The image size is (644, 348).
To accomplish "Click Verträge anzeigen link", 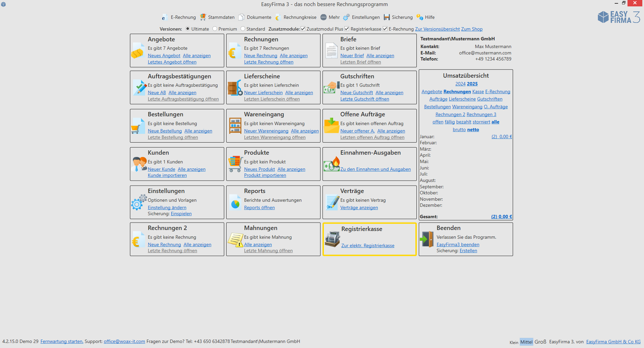I will (x=359, y=207).
